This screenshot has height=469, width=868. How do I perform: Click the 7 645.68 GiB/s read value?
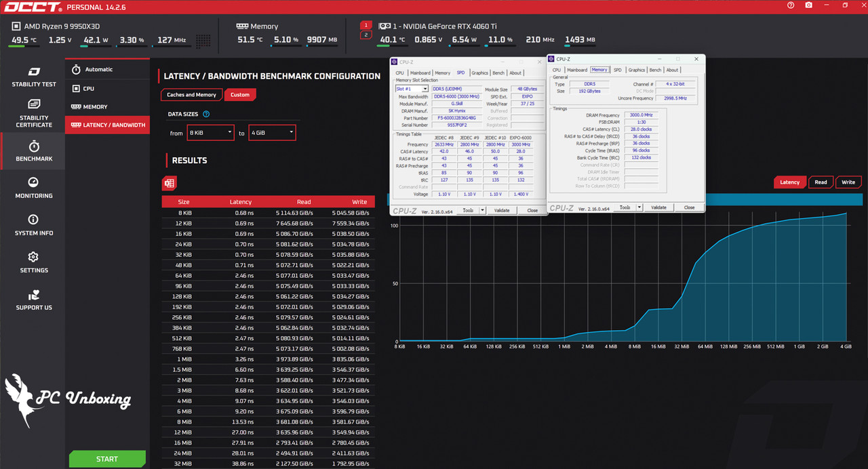pos(294,223)
